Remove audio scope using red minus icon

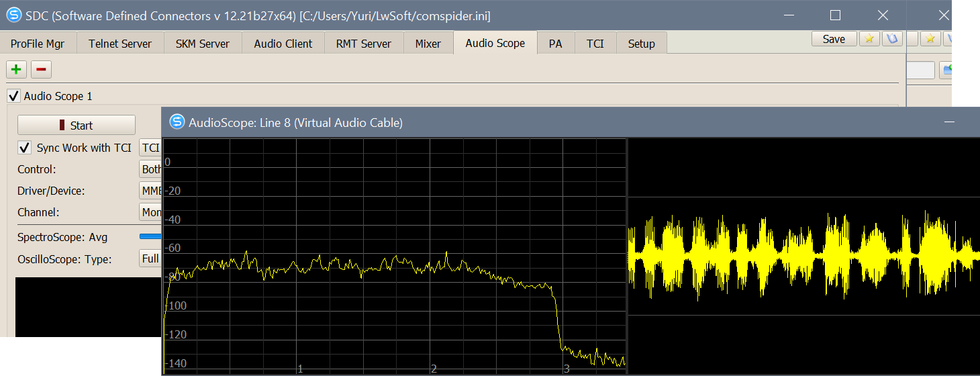[x=41, y=69]
